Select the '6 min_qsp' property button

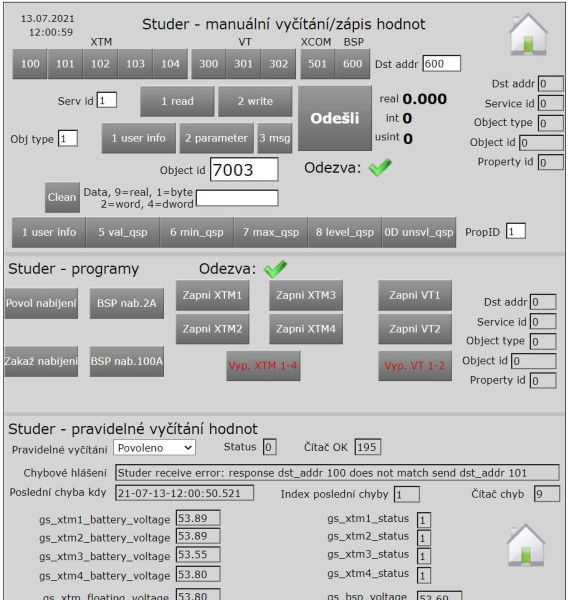click(x=197, y=232)
